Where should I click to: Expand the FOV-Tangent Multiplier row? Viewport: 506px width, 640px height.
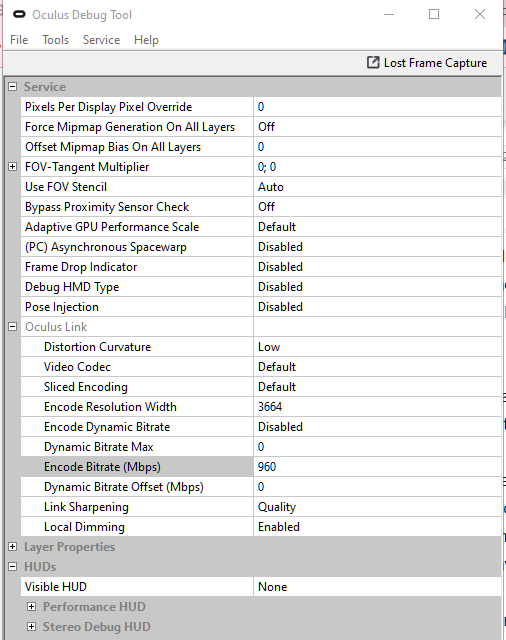point(13,167)
